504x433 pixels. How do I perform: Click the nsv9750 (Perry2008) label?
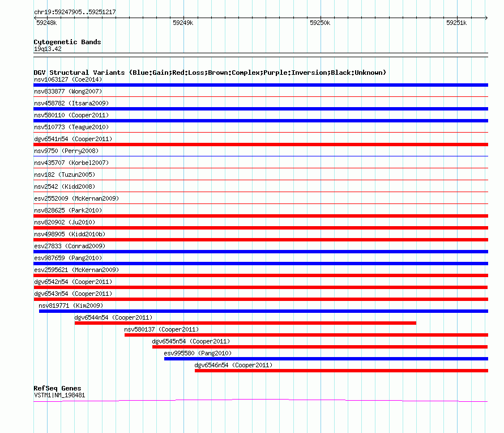pyautogui.click(x=66, y=151)
